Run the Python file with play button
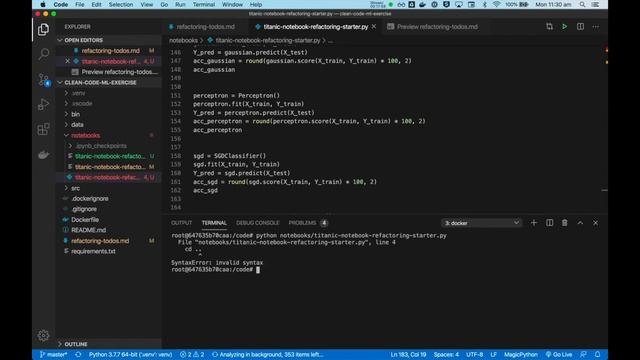This screenshot has height=360, width=640. (564, 27)
